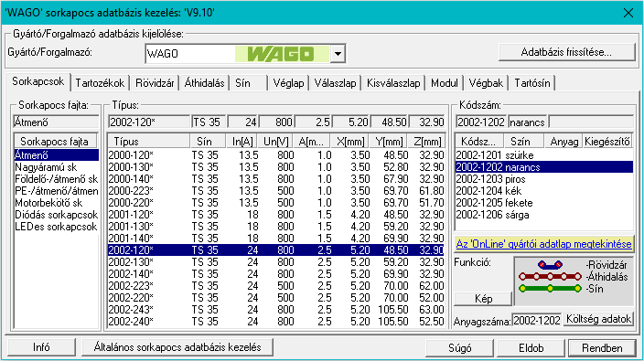Open the Áthidalás tab
This screenshot has width=644, height=361.
coord(204,83)
